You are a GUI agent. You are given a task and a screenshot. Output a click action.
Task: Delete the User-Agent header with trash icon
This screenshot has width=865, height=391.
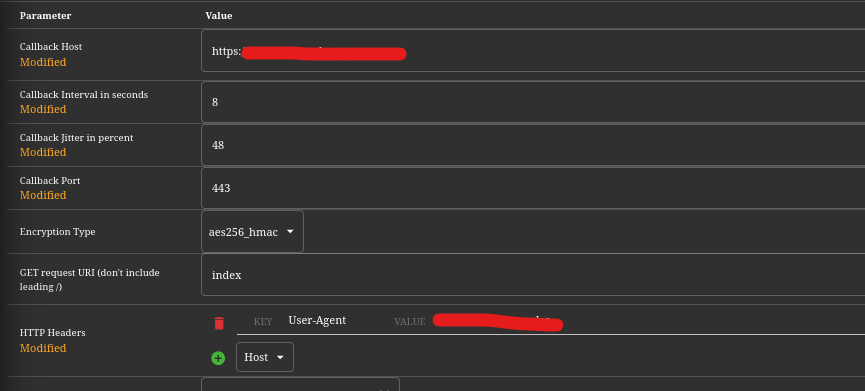pos(219,323)
